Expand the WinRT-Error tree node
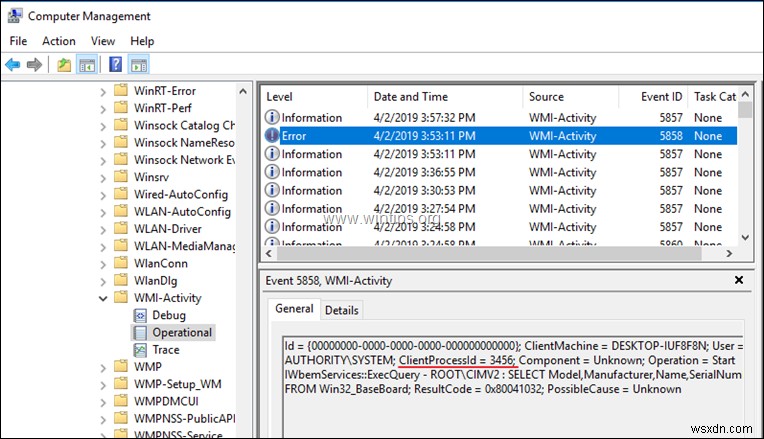 pyautogui.click(x=103, y=92)
